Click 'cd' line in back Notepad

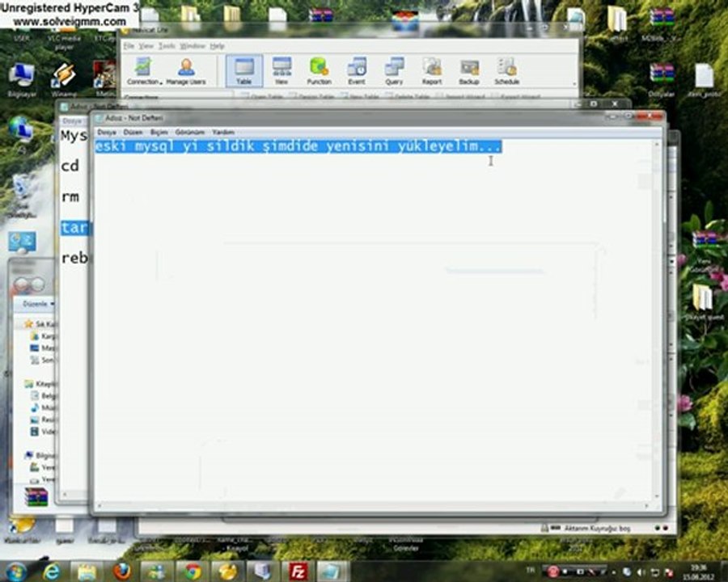point(70,166)
